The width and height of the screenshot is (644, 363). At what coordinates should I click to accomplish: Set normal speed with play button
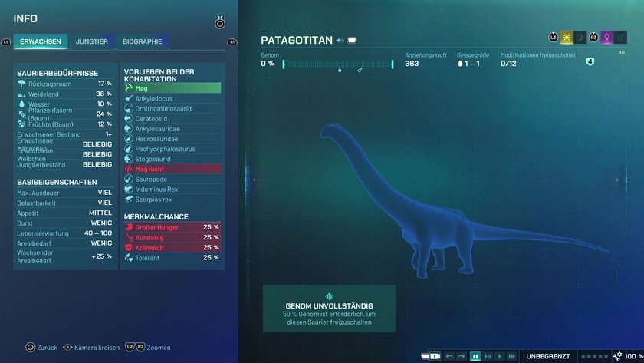499,356
